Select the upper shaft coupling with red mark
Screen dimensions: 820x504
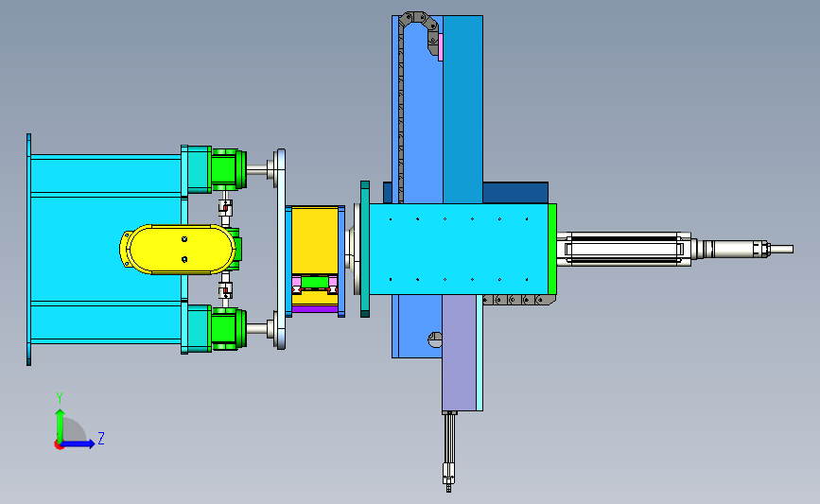pos(225,208)
